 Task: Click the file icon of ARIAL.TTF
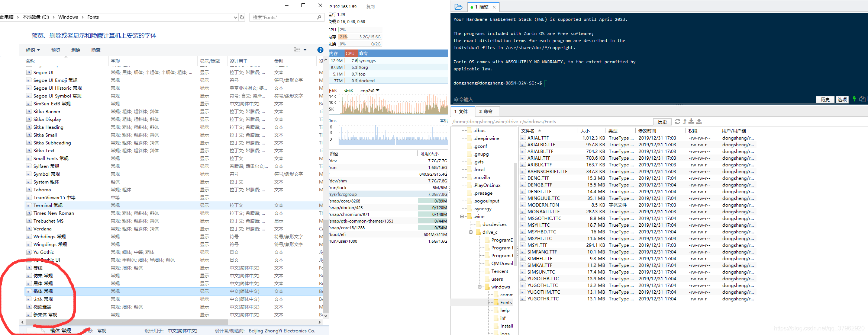coord(523,138)
